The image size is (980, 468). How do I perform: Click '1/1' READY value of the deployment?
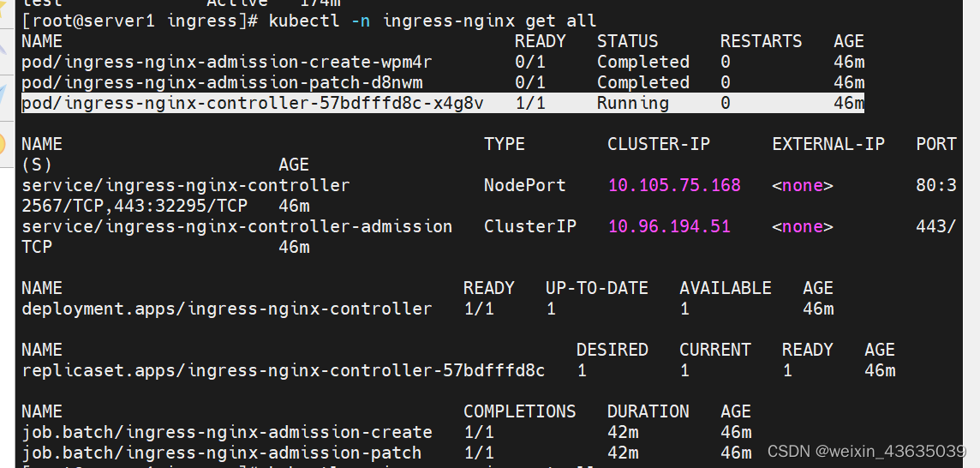(479, 309)
